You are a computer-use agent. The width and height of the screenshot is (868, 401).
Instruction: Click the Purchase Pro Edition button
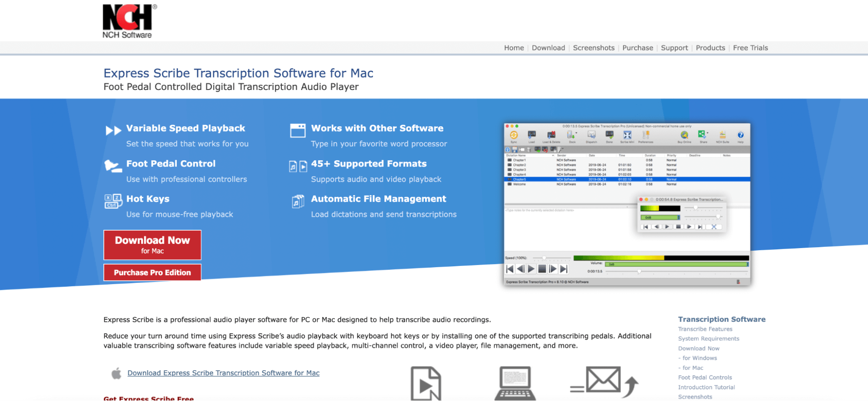point(152,272)
